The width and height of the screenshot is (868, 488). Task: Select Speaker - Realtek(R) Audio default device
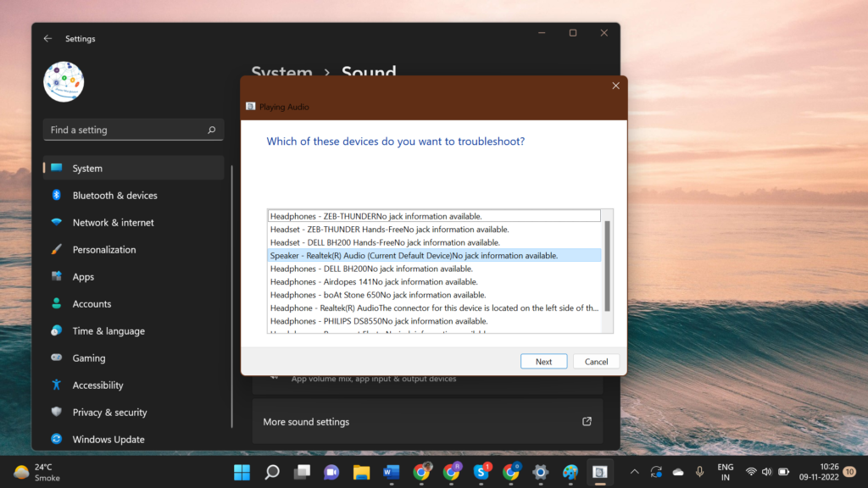click(434, 256)
